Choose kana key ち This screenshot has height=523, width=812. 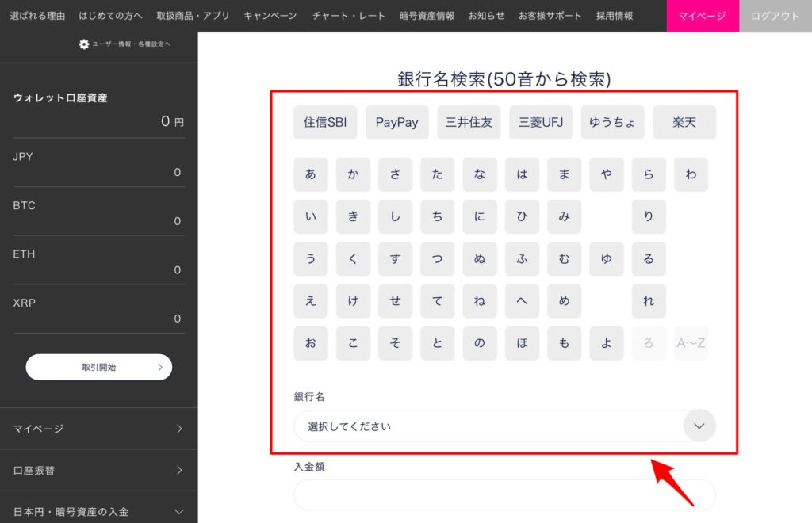click(x=438, y=217)
